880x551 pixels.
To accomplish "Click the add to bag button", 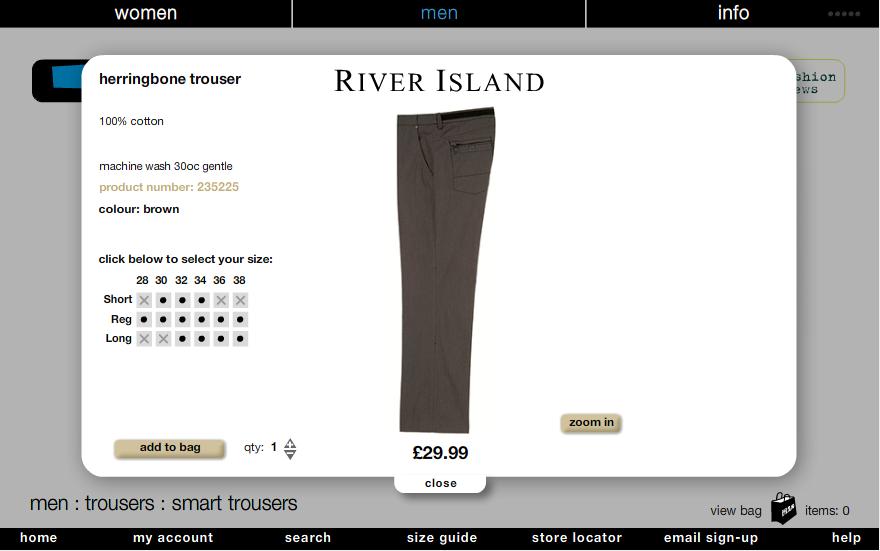I will coord(169,448).
